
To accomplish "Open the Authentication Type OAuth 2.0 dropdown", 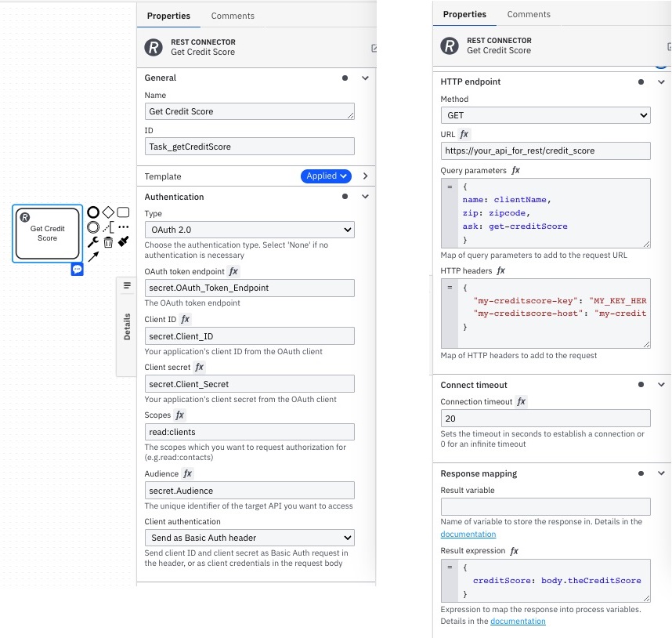I will 249,230.
